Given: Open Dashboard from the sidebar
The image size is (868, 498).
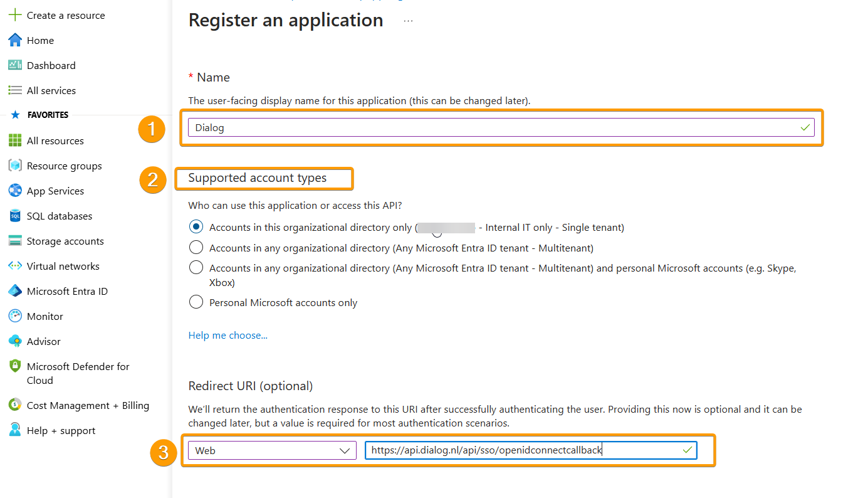Looking at the screenshot, I should tap(51, 65).
